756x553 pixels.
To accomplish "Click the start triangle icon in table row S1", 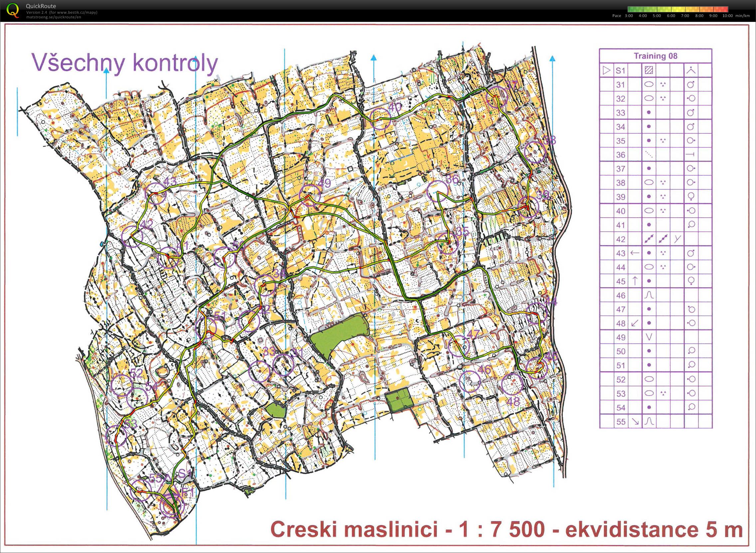I will coord(606,70).
